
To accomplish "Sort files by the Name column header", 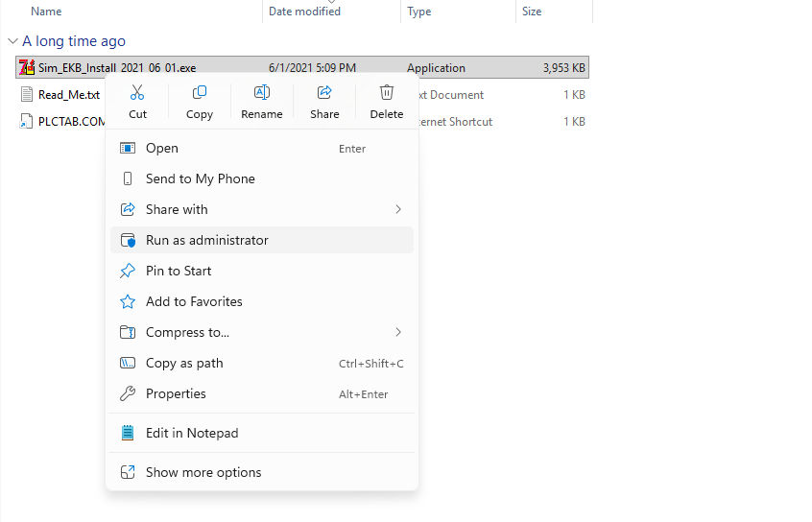I will pyautogui.click(x=46, y=12).
